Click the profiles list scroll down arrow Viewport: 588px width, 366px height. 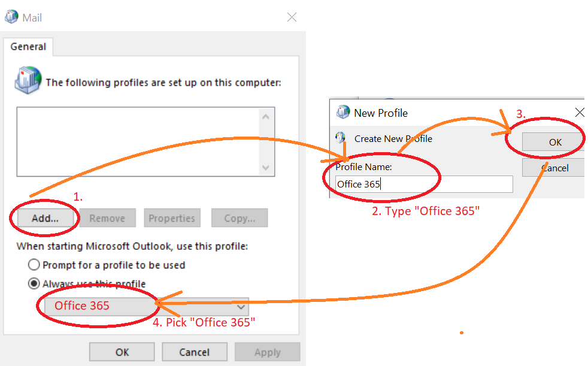266,167
